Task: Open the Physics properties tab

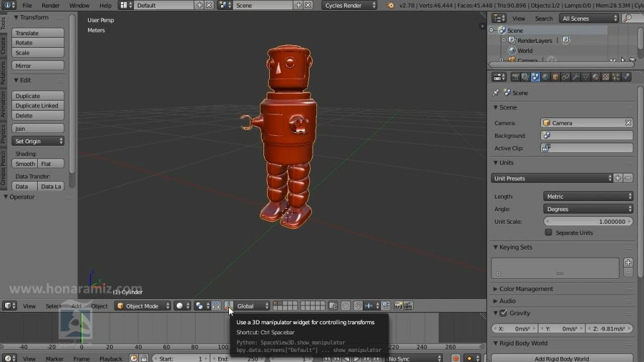Action: point(626,77)
